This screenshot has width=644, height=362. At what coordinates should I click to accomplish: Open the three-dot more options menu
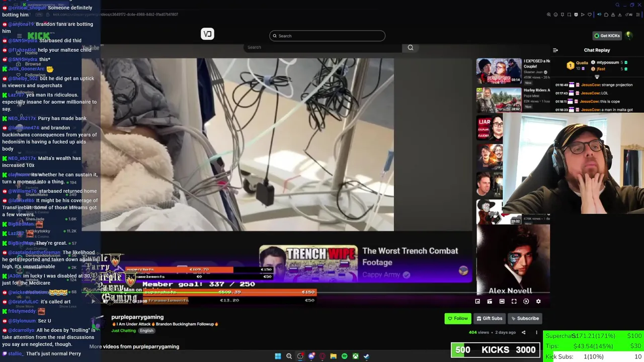click(536, 332)
